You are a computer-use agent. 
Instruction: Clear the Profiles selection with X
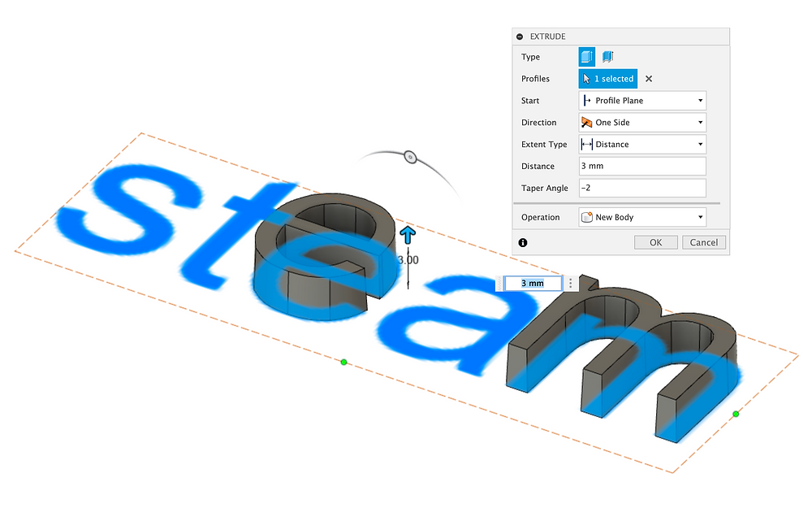pos(649,79)
